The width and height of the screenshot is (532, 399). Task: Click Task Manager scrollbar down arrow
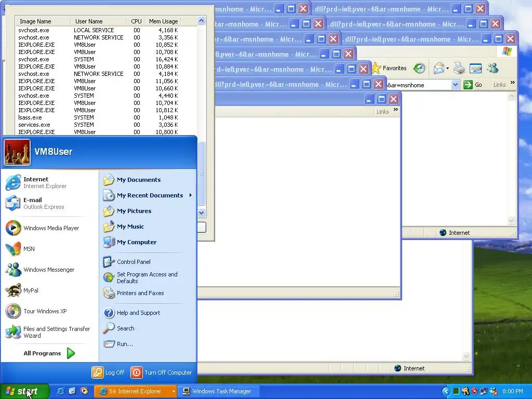201,213
